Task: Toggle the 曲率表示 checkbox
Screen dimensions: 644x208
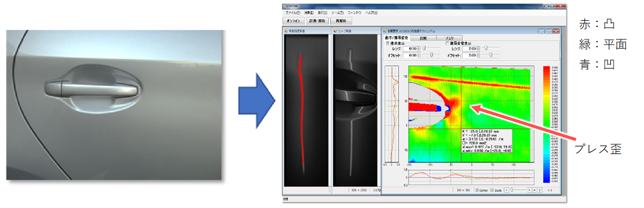Action: 388,43
